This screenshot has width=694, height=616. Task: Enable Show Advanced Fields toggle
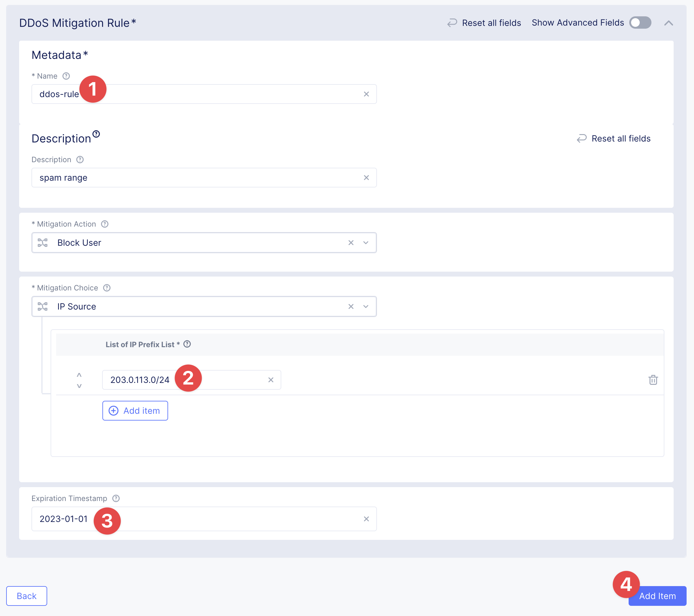click(x=640, y=23)
